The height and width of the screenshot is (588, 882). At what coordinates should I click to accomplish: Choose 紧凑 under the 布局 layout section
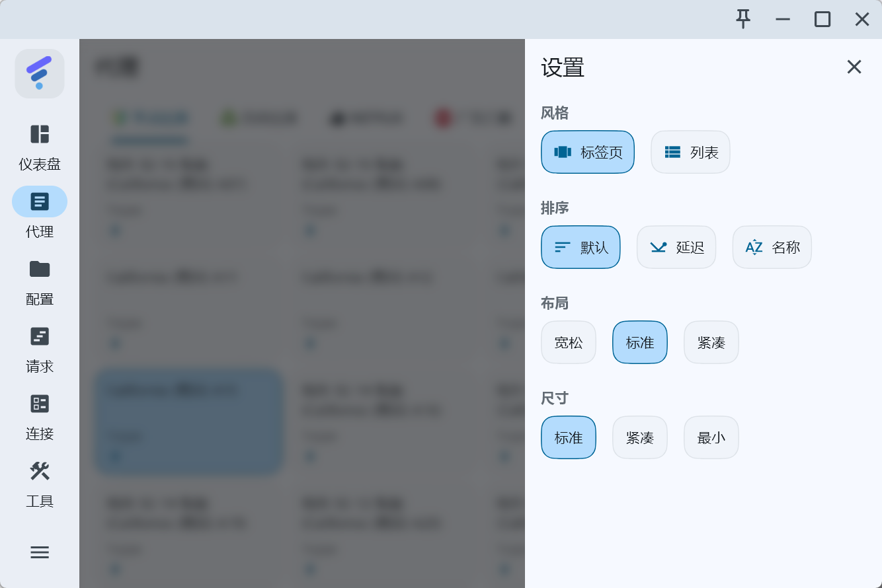711,342
